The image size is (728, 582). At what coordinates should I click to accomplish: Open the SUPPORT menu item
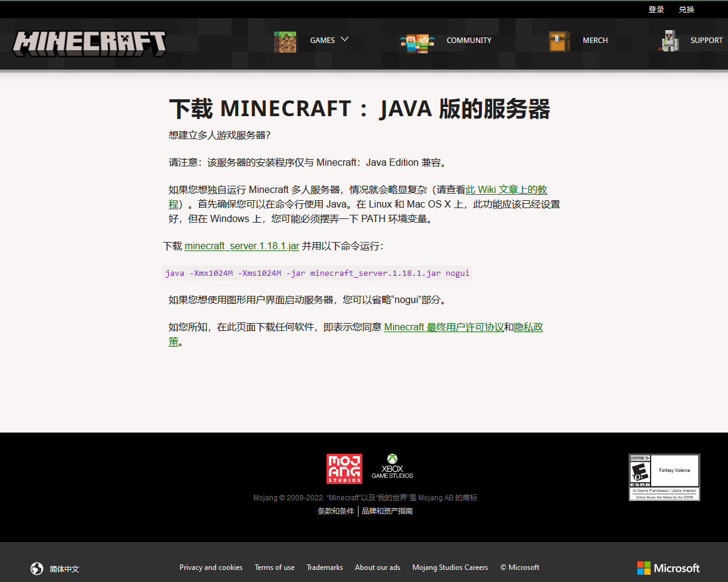click(x=707, y=40)
